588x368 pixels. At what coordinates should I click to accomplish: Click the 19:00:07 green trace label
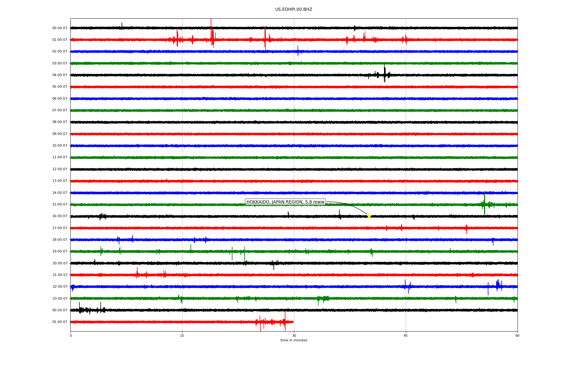coord(60,251)
